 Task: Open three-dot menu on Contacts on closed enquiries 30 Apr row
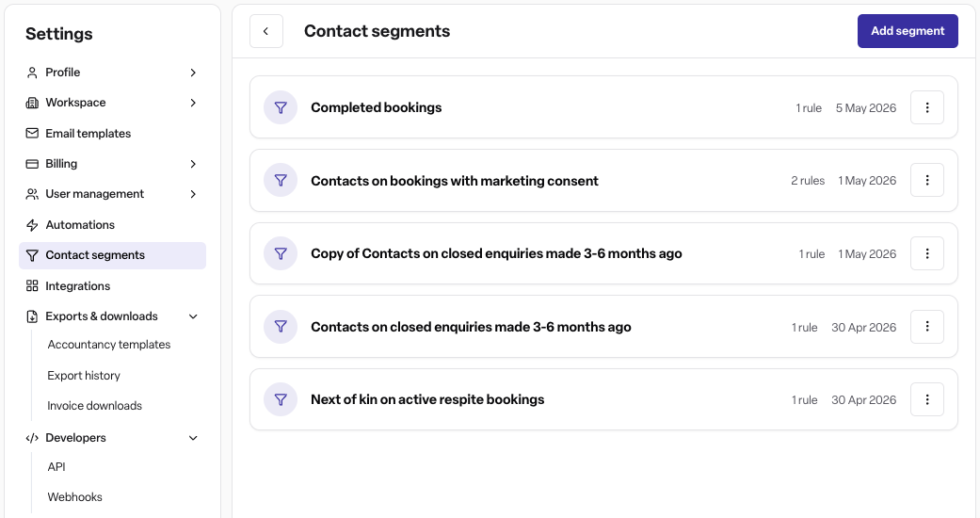tap(927, 327)
